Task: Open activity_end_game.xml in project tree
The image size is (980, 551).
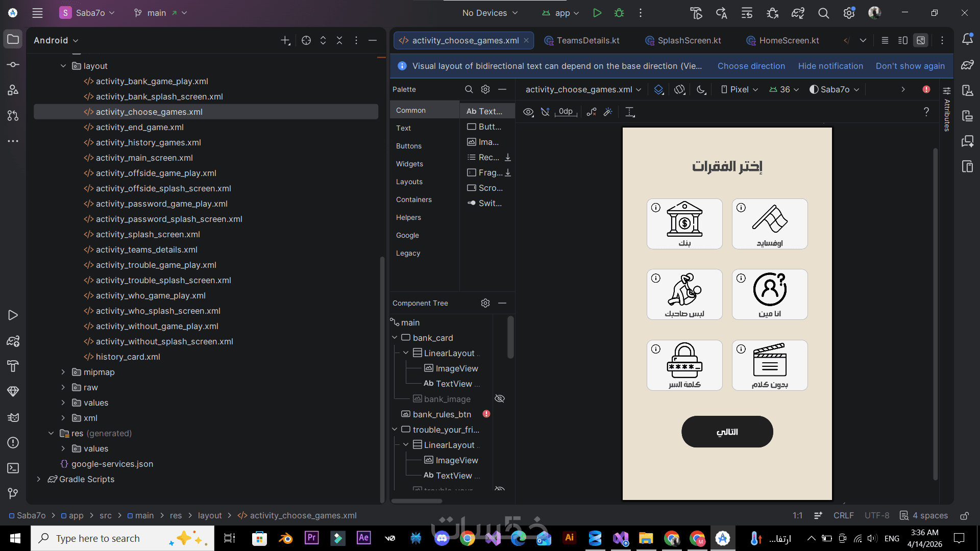Action: tap(139, 127)
